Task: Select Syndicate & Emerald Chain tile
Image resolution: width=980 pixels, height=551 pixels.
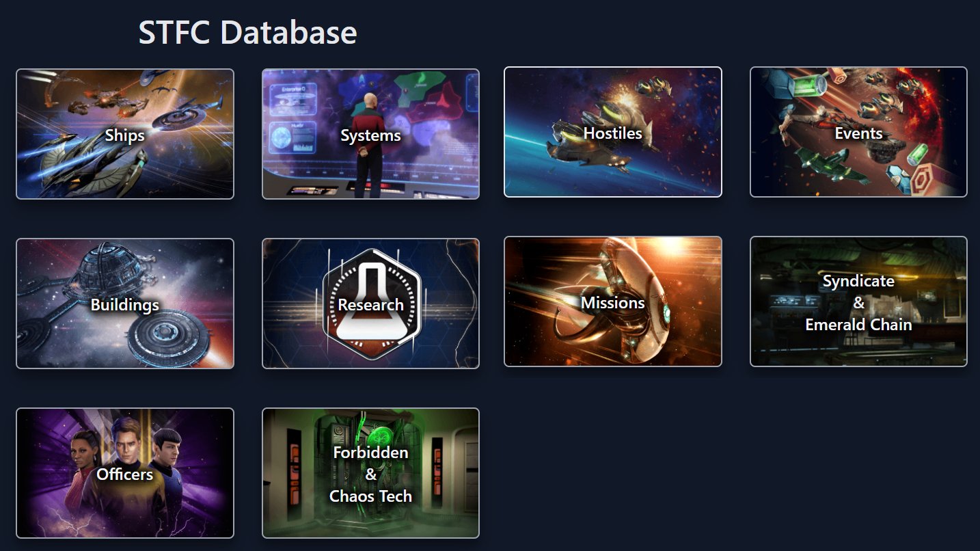Action: pos(858,301)
